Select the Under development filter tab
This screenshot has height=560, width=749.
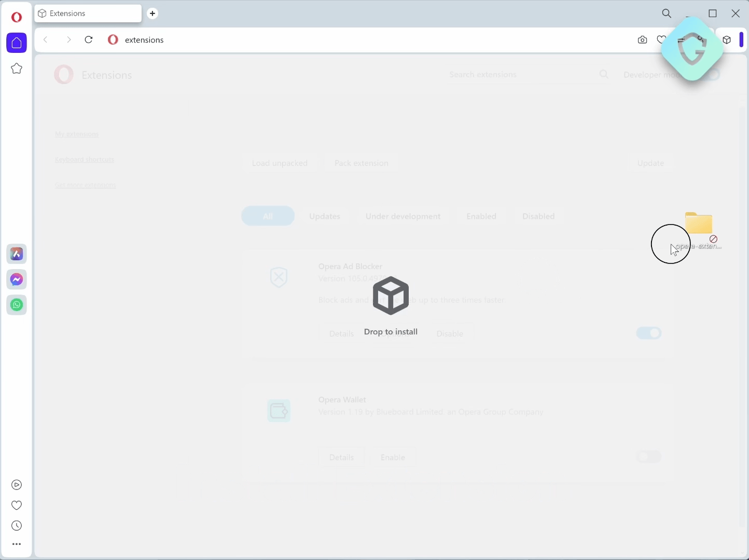click(403, 217)
